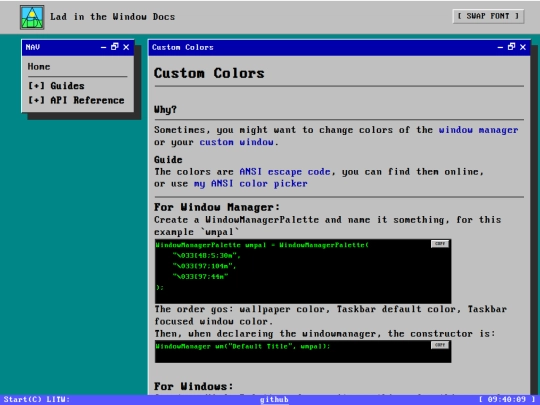Click the SWAP FONT button
The width and height of the screenshot is (540, 405).
tap(488, 16)
